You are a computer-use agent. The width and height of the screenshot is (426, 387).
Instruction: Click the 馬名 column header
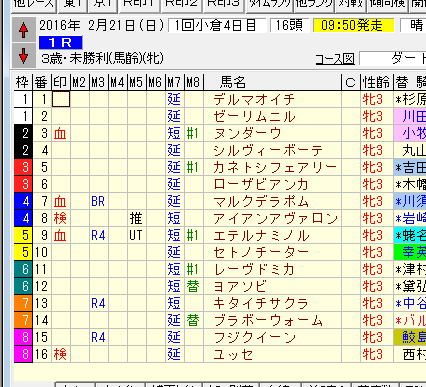pos(233,82)
